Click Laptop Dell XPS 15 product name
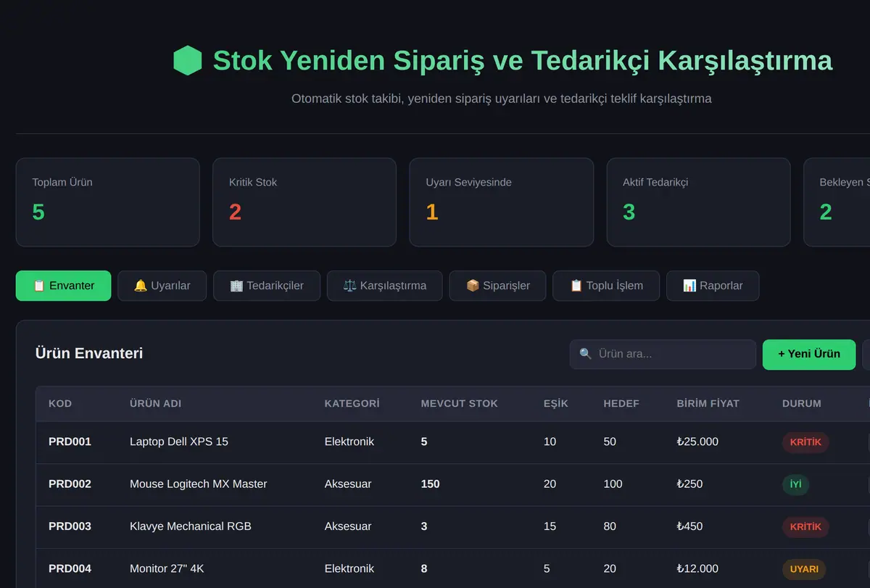Screen dimensions: 870x588 [x=179, y=442]
